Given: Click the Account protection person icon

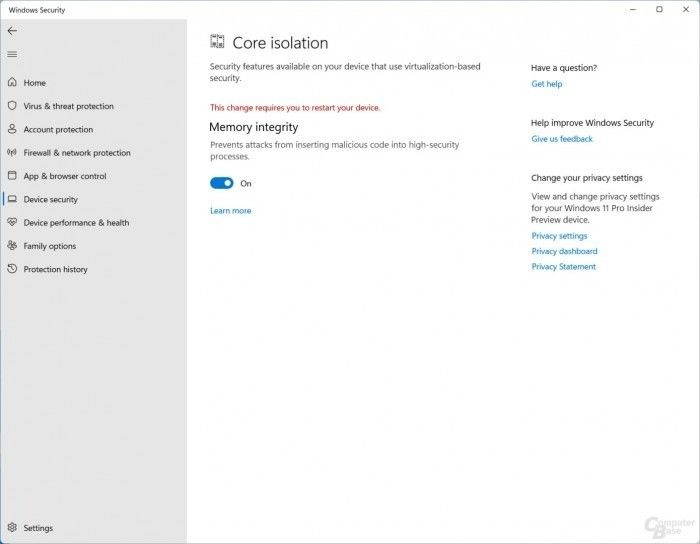Looking at the screenshot, I should point(12,129).
